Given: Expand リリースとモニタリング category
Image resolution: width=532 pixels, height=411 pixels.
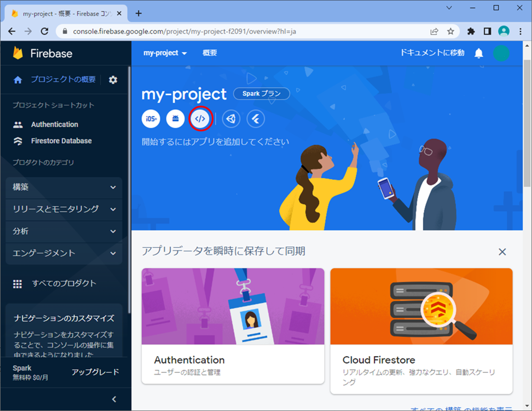Looking at the screenshot, I should pos(64,209).
